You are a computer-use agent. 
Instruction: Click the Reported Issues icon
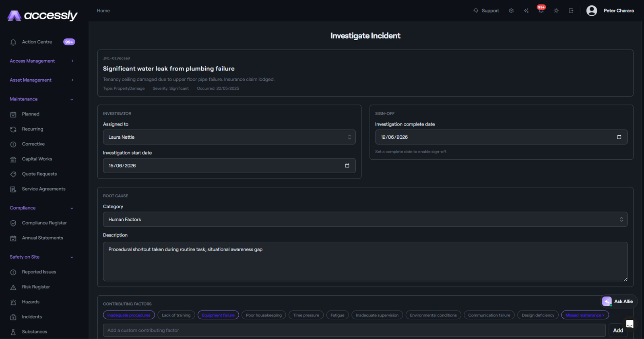(13, 272)
